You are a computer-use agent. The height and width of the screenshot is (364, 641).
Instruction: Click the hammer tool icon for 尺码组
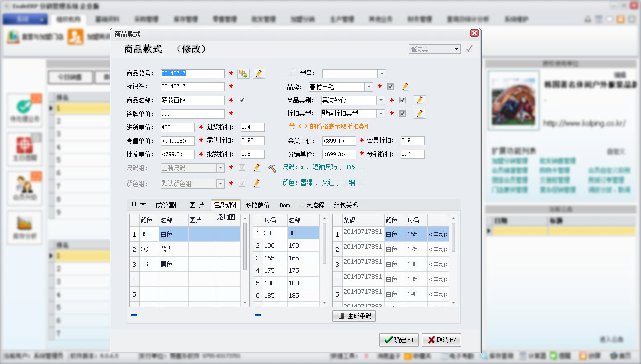coord(272,168)
